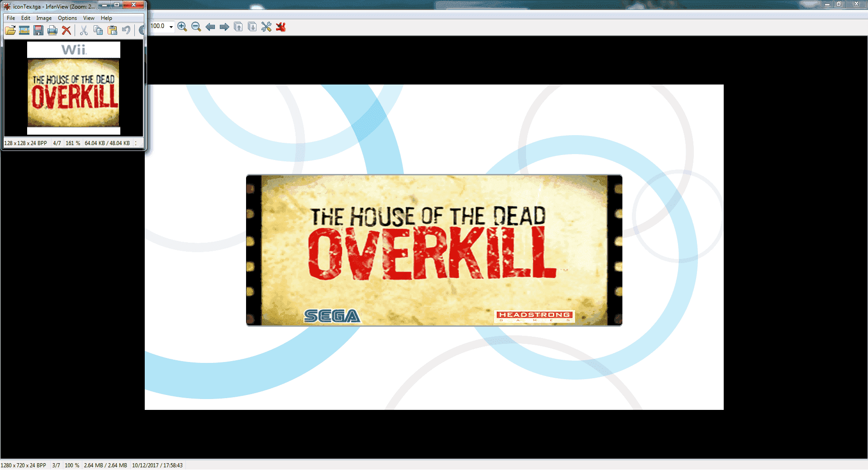Minimize the iconTex.tga window
The height and width of the screenshot is (470, 868).
[104, 5]
